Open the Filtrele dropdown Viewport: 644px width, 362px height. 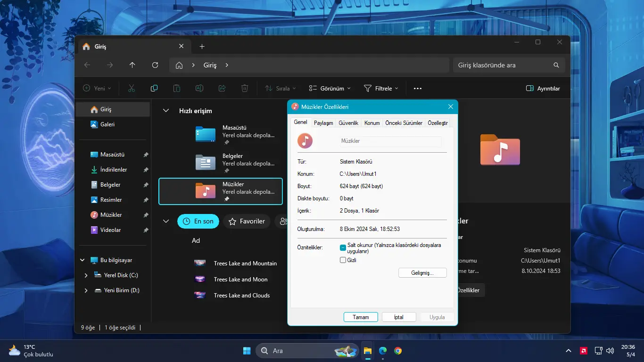381,88
